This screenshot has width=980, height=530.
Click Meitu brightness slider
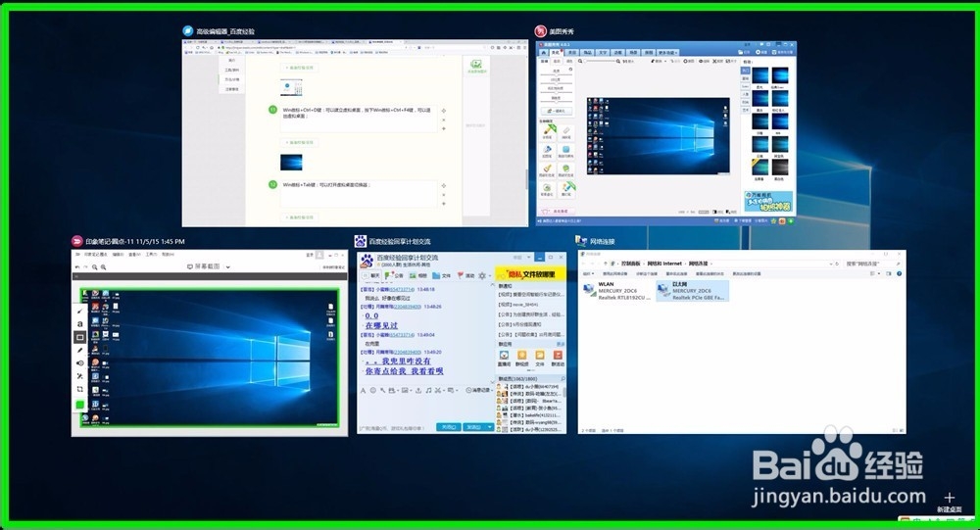[x=556, y=75]
